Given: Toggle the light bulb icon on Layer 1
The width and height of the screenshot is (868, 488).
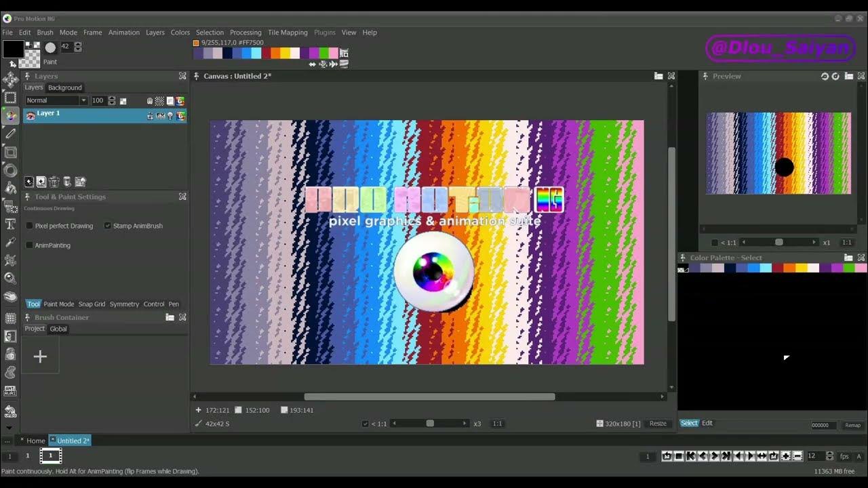Looking at the screenshot, I should pos(170,116).
